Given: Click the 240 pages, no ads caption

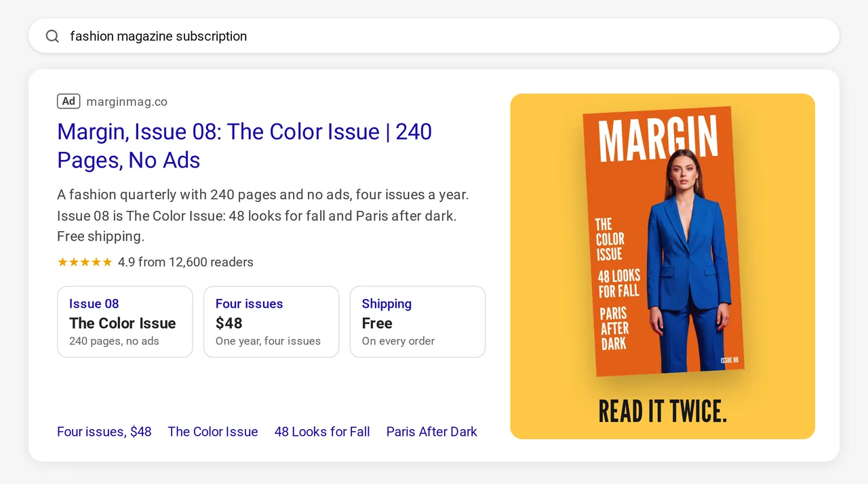Looking at the screenshot, I should point(114,341).
